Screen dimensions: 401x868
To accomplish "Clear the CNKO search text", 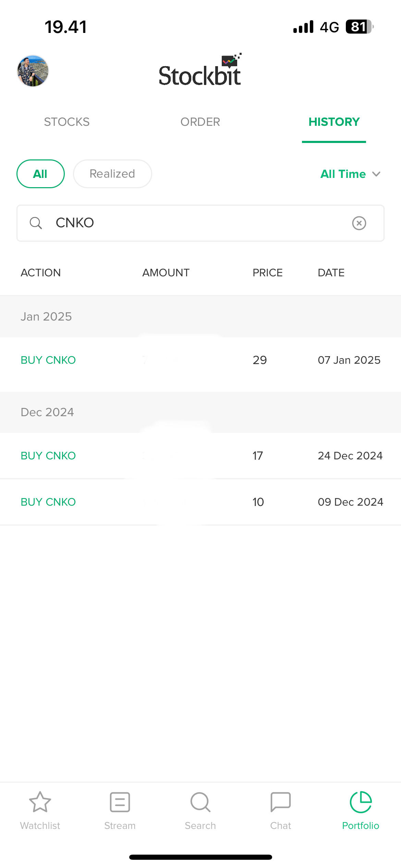I will tap(359, 223).
